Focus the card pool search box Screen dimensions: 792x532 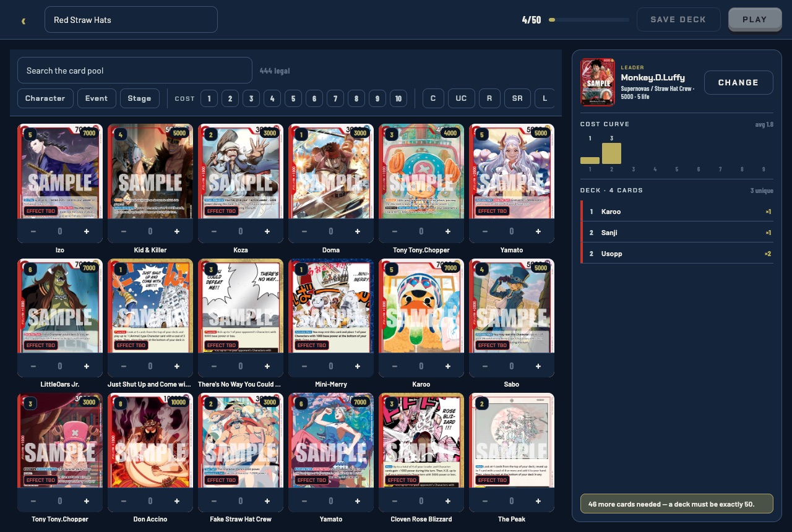tap(135, 71)
